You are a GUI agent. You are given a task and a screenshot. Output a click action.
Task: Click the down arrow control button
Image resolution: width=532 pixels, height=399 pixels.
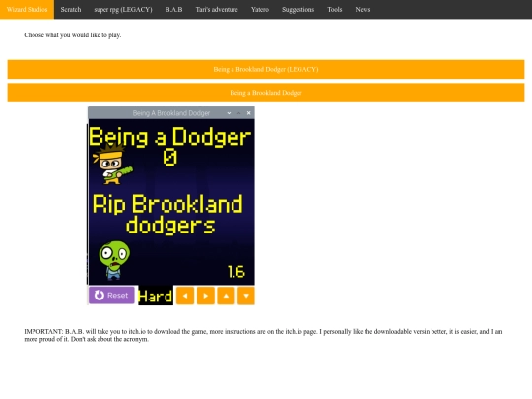[246, 296]
